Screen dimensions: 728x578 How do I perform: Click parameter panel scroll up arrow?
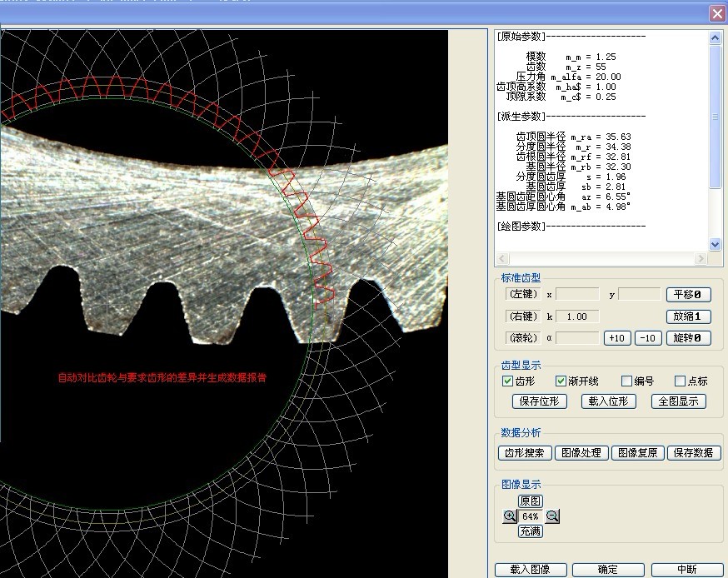point(715,37)
